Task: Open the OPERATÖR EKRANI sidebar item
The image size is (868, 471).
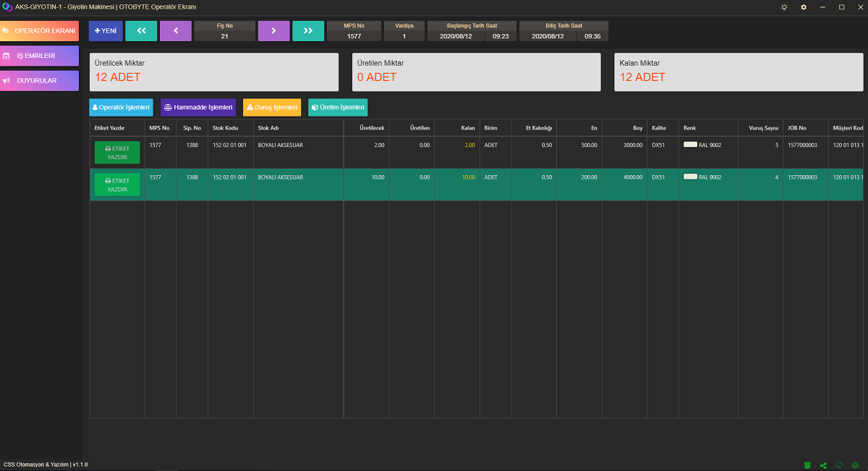Action: pyautogui.click(x=40, y=31)
